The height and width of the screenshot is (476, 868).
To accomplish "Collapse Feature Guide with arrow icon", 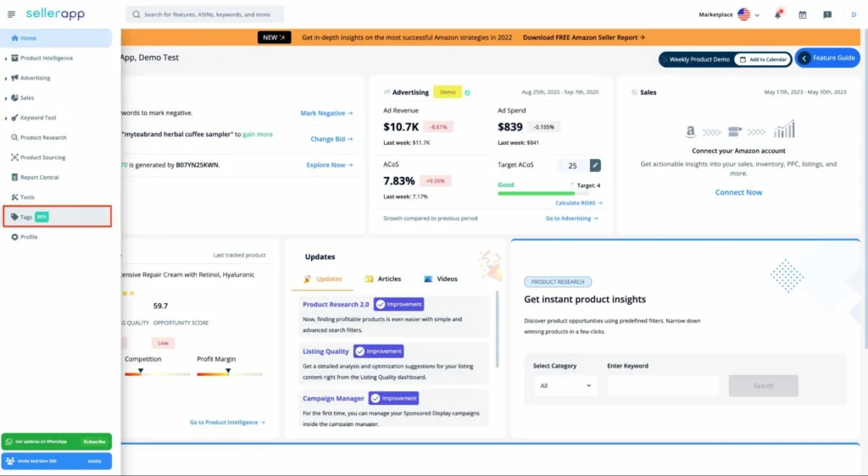I will tap(804, 58).
